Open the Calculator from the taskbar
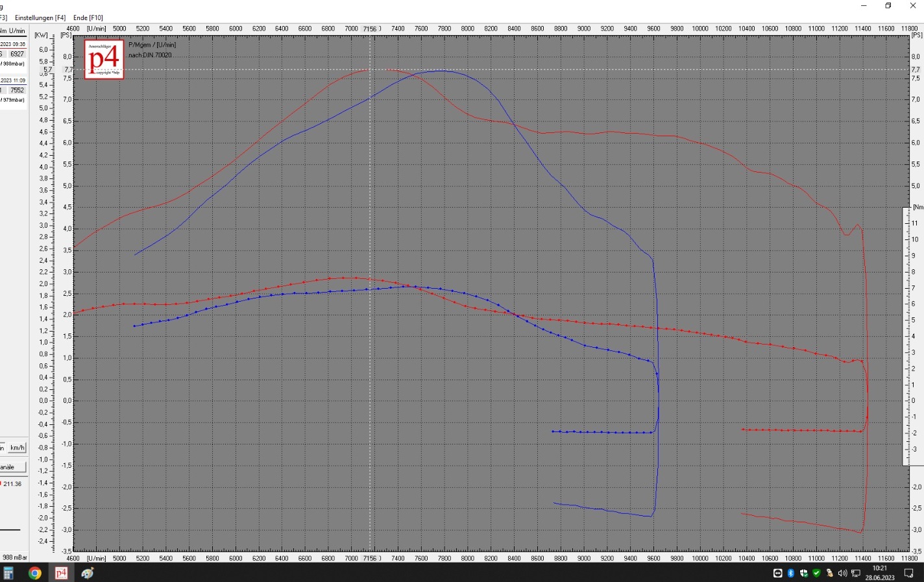The width and height of the screenshot is (924, 582). [x=8, y=573]
